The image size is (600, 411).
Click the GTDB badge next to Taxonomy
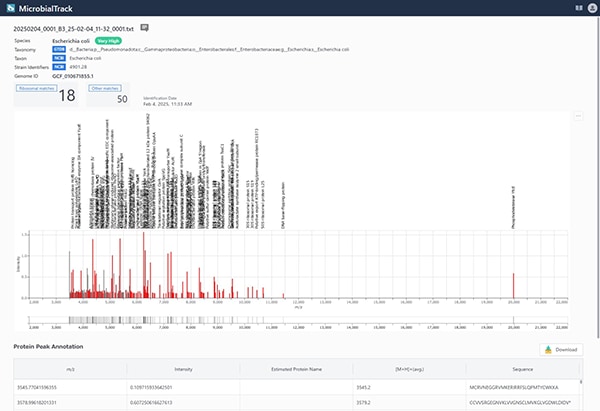(x=59, y=48)
